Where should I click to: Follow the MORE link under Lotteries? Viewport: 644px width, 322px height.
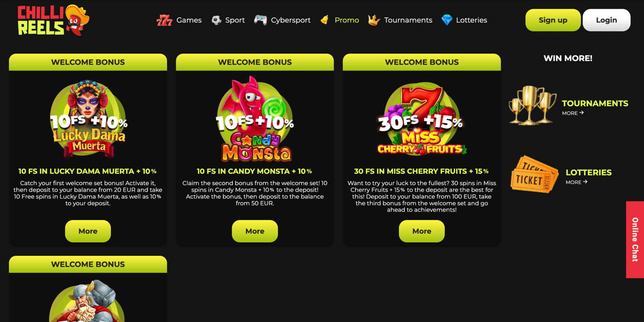(576, 182)
